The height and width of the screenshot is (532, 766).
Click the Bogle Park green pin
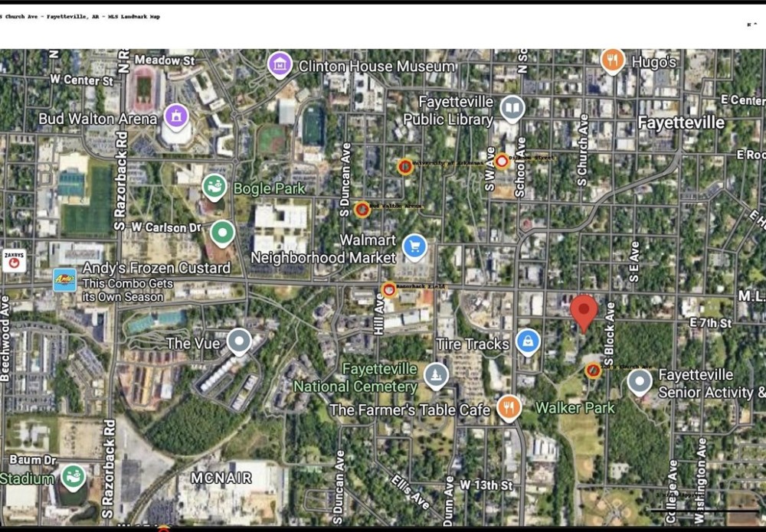[x=214, y=186]
